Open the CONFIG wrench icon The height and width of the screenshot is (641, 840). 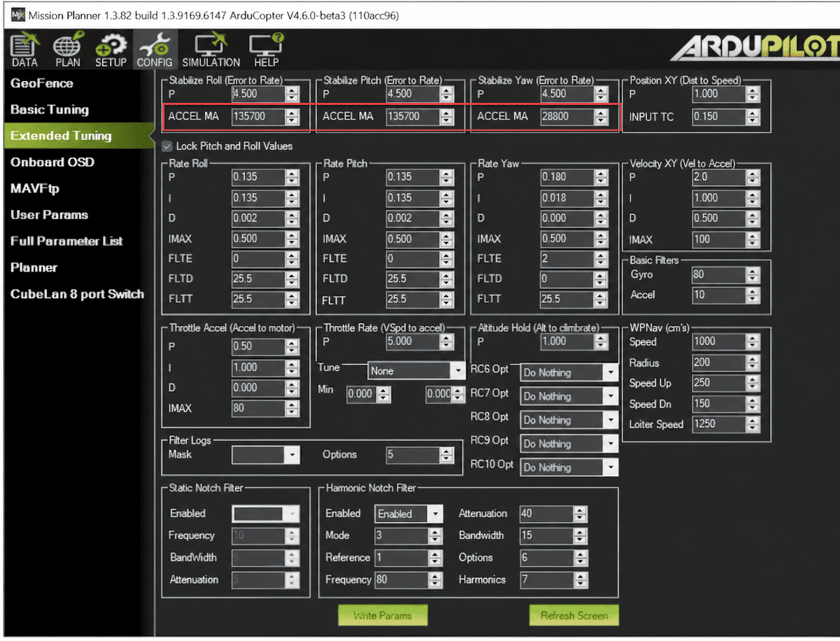[155, 51]
